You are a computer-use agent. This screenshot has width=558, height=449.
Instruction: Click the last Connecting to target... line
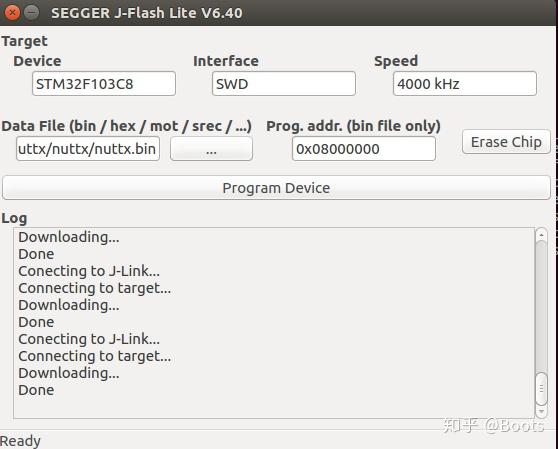pyautogui.click(x=95, y=356)
